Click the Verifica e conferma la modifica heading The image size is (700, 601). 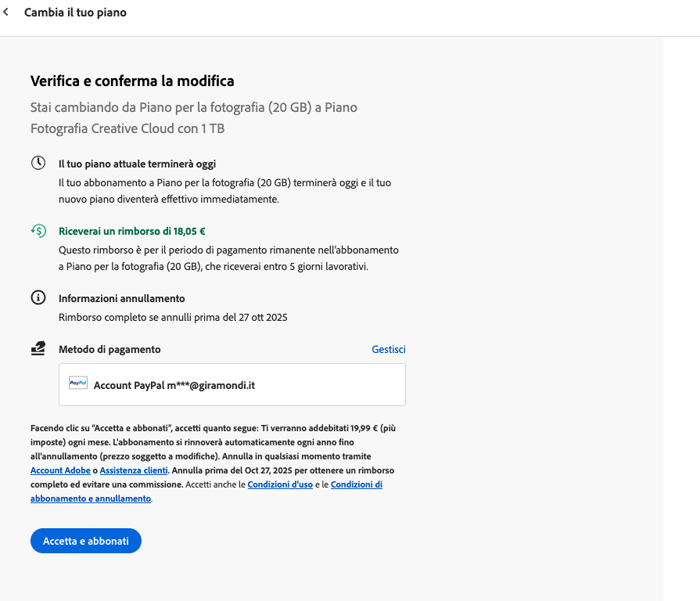(x=132, y=81)
